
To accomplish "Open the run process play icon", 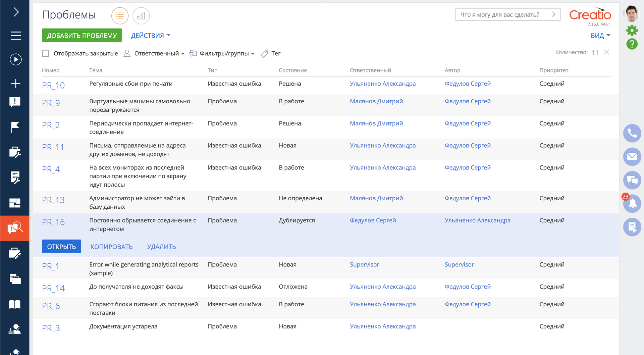I will [15, 59].
